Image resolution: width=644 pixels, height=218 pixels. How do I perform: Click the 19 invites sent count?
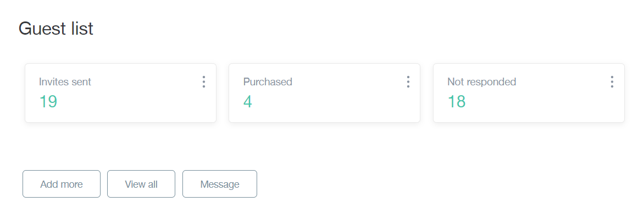pyautogui.click(x=48, y=102)
